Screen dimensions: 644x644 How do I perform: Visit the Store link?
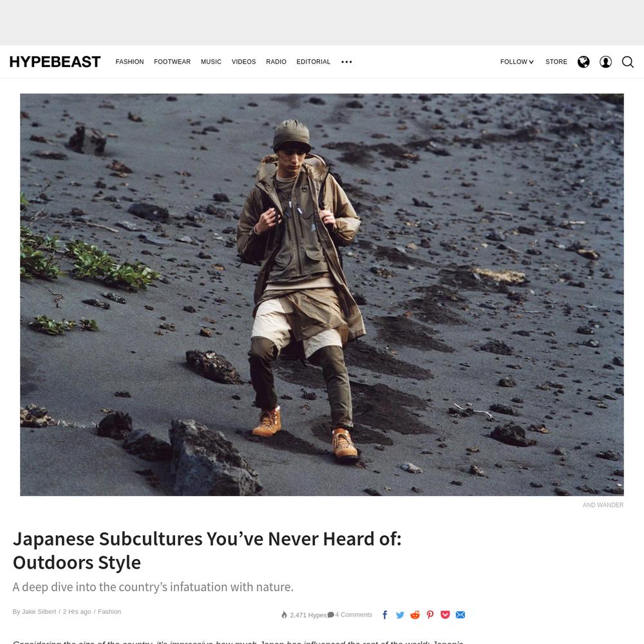tap(556, 62)
